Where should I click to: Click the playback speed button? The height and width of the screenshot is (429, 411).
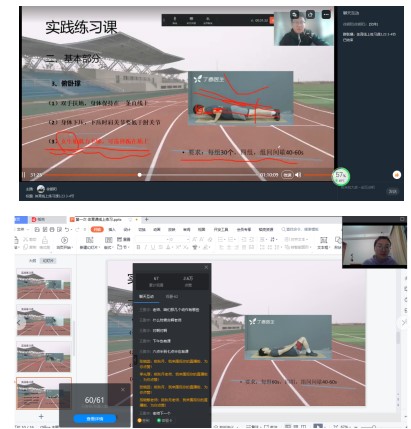(287, 175)
